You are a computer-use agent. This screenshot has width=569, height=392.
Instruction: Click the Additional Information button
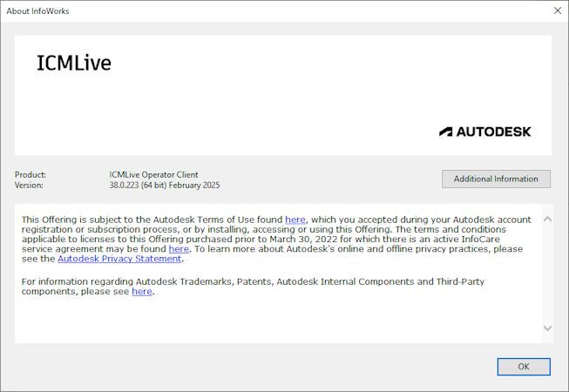tap(496, 179)
